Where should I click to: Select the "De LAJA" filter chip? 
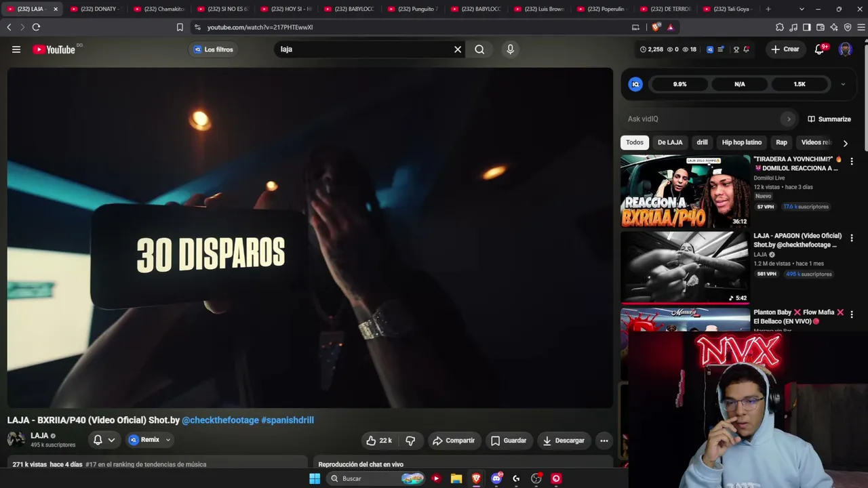[x=670, y=142]
